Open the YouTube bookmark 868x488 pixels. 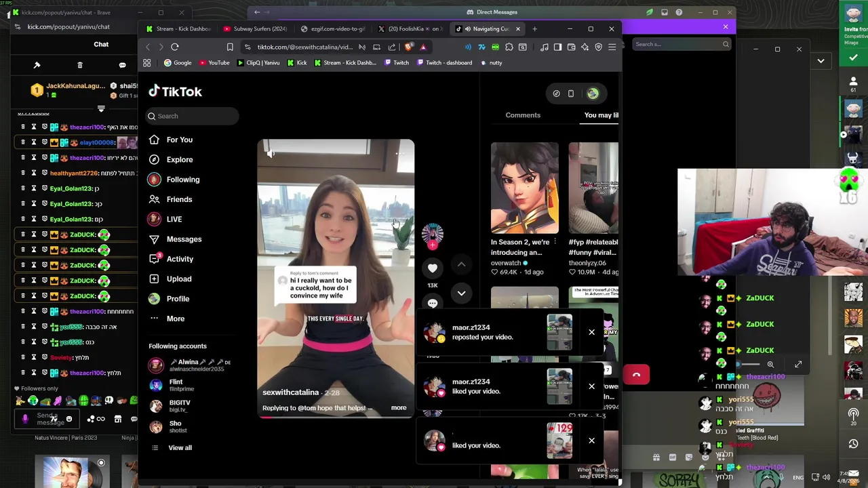[214, 62]
